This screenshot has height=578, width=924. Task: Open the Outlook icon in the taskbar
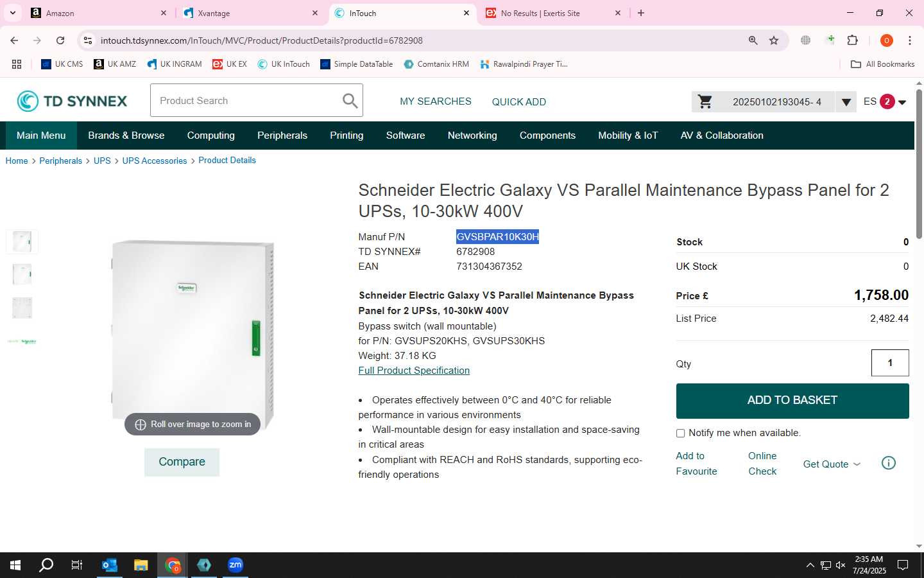coord(110,565)
